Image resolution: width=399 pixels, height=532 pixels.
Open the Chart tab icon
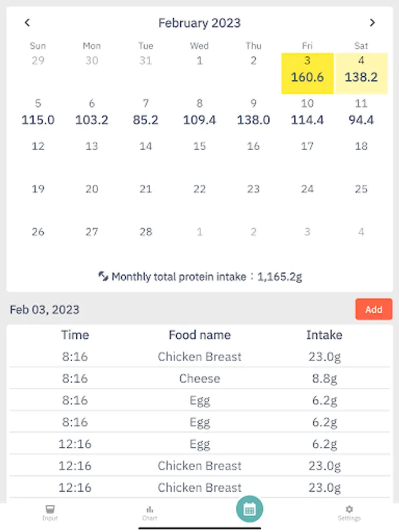[x=150, y=512]
